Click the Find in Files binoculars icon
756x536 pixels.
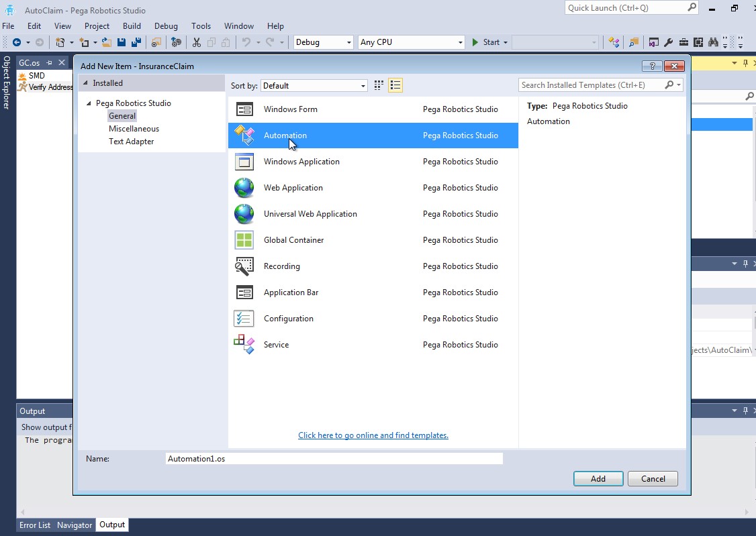coord(714,41)
